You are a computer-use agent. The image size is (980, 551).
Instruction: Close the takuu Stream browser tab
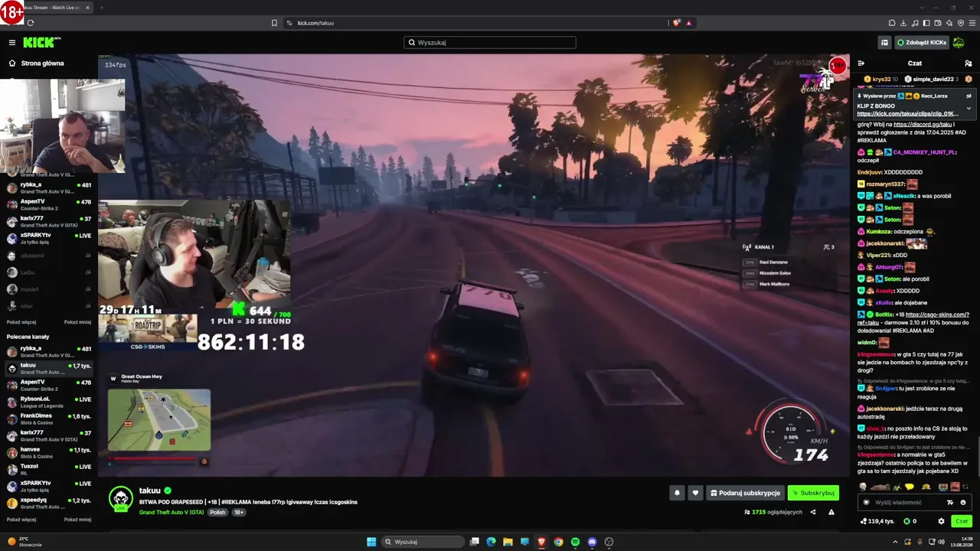pyautogui.click(x=87, y=8)
